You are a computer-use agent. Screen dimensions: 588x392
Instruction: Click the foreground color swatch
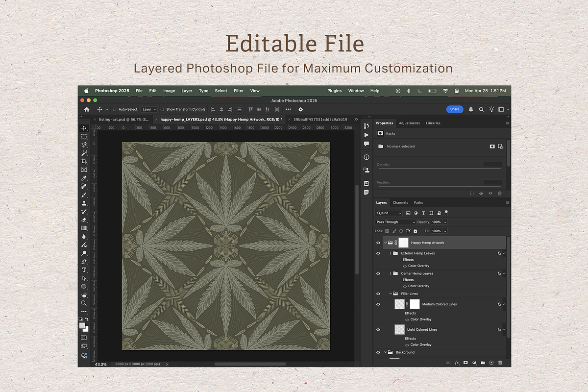pos(82,326)
